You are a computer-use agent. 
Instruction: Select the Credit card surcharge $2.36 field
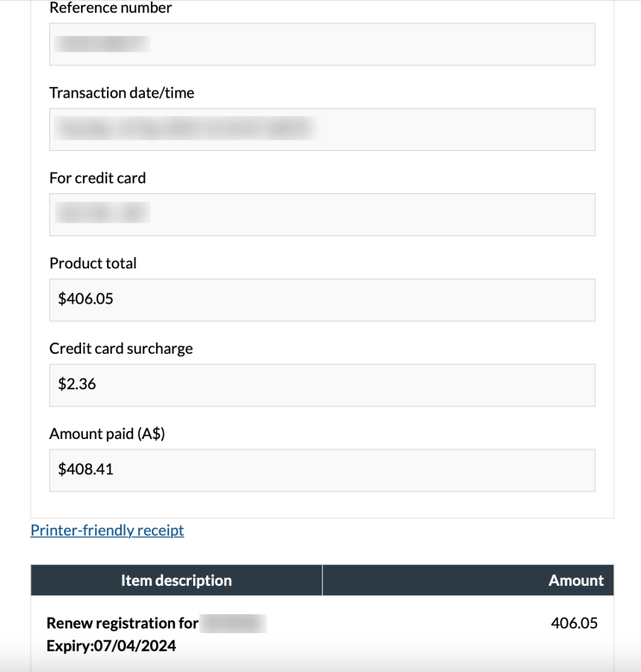click(322, 386)
